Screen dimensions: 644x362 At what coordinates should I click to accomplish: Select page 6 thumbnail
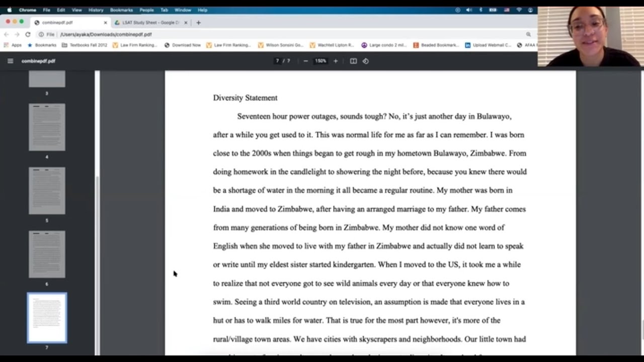47,254
